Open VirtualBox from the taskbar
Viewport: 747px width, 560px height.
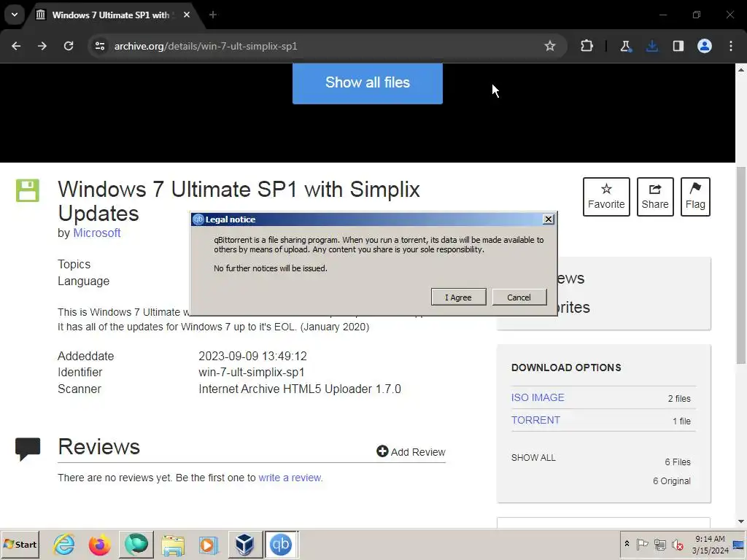click(x=245, y=544)
